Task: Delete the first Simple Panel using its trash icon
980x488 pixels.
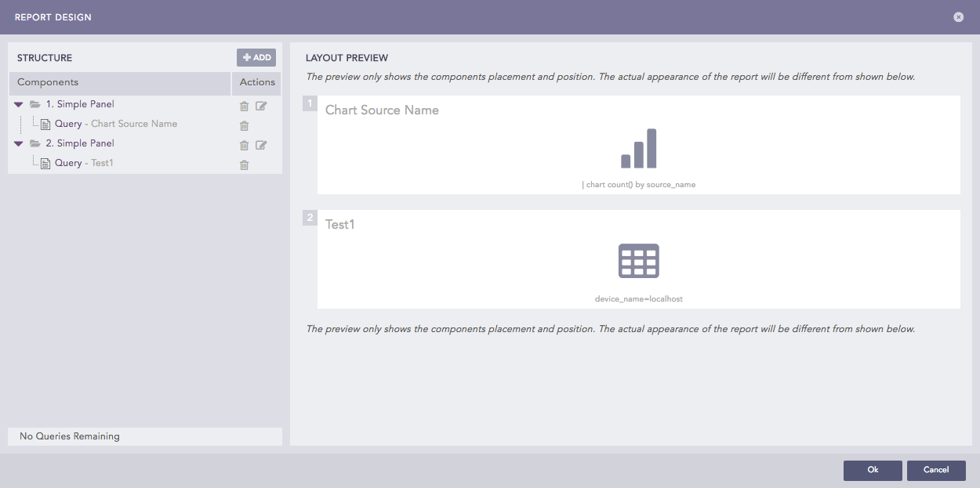Action: tap(244, 106)
